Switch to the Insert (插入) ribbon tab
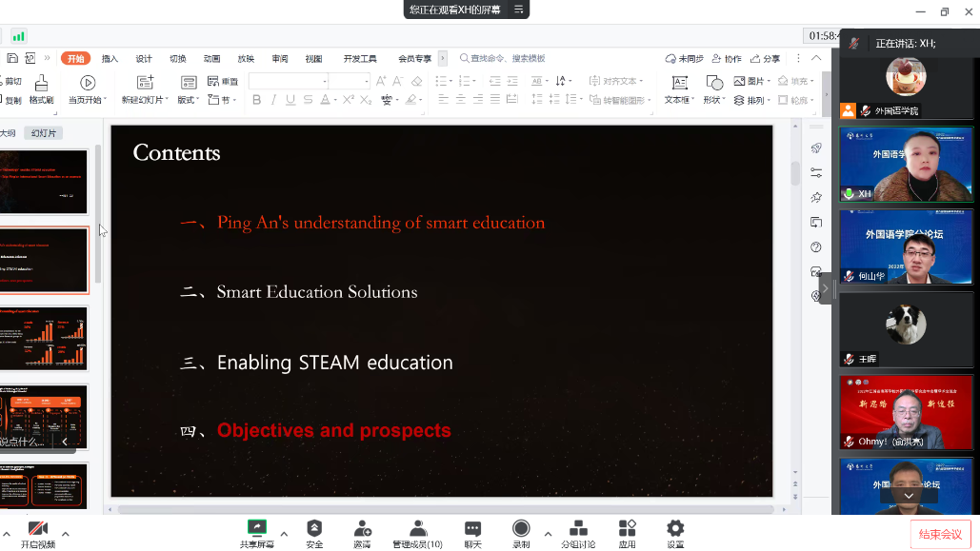The image size is (980, 551). pyautogui.click(x=110, y=59)
